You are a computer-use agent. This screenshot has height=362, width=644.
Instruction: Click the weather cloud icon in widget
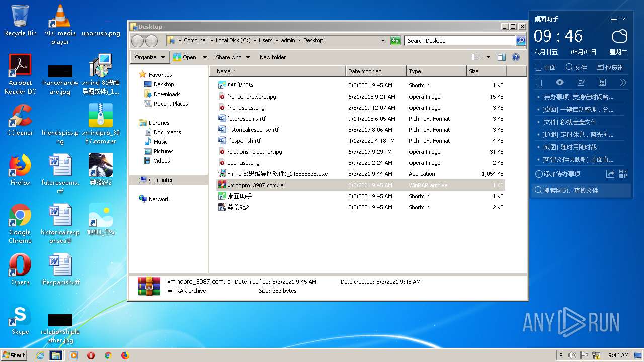coord(619,36)
